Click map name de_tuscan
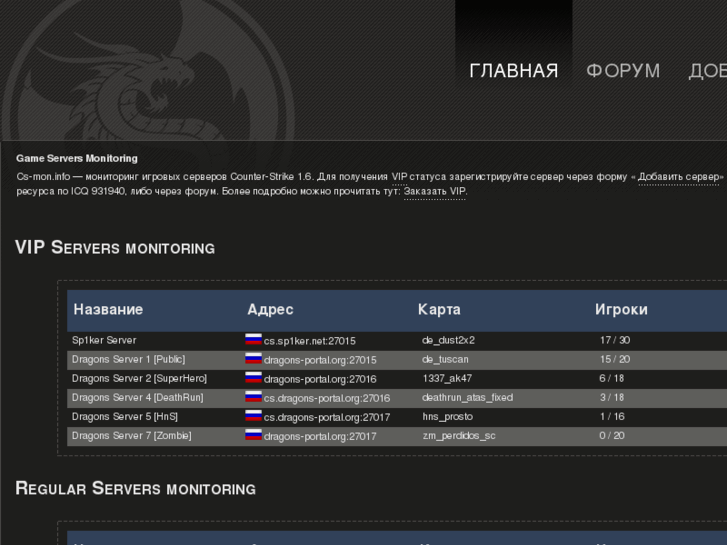The height and width of the screenshot is (545, 727). (x=445, y=359)
